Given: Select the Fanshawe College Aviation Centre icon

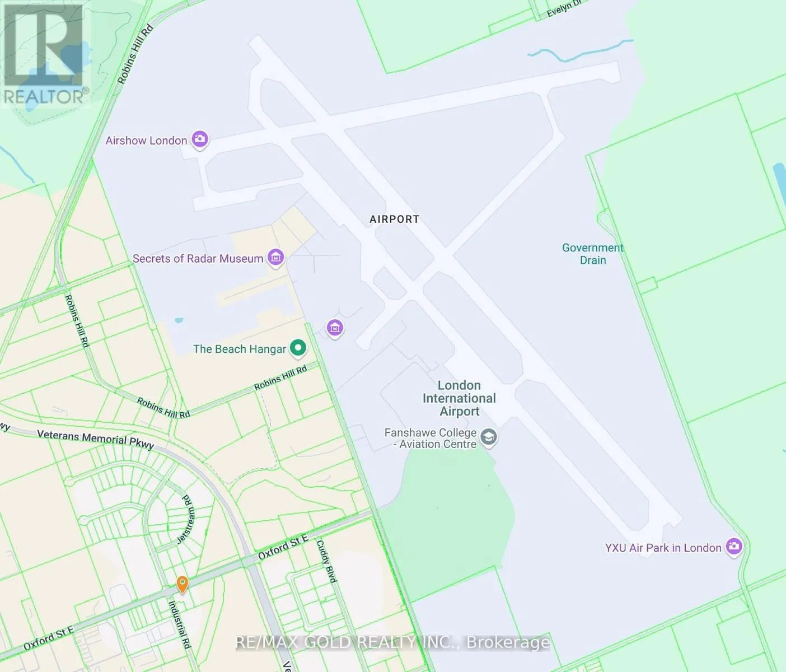Looking at the screenshot, I should (x=489, y=437).
